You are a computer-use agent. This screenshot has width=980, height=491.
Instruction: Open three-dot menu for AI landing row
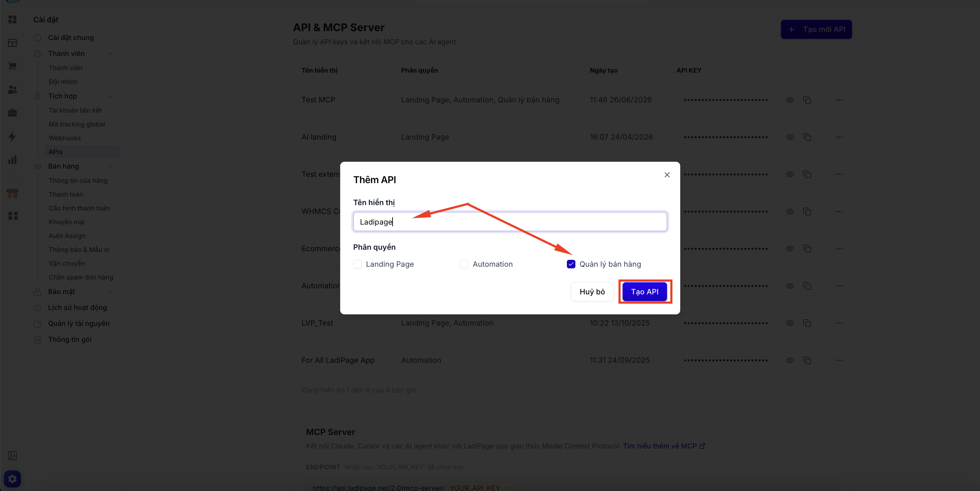pos(839,137)
